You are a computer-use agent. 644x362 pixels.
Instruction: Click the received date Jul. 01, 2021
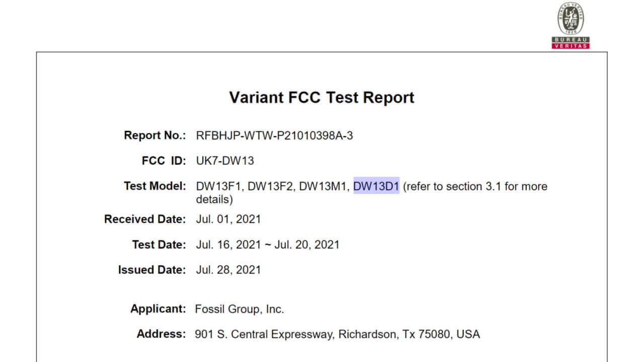[228, 219]
